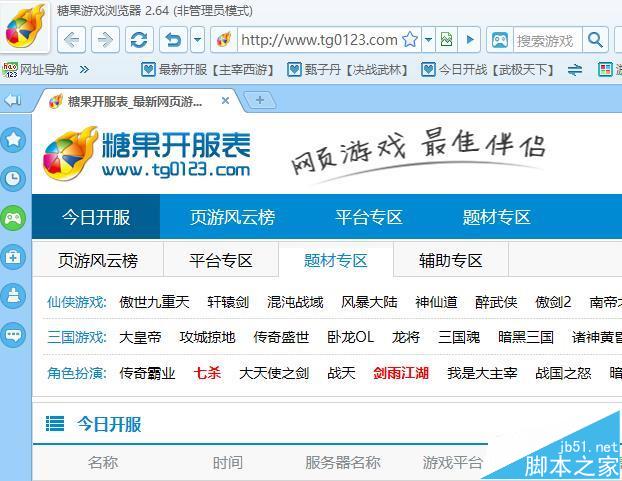Open the game 攻城掠地
This screenshot has width=622, height=481.
pyautogui.click(x=207, y=337)
